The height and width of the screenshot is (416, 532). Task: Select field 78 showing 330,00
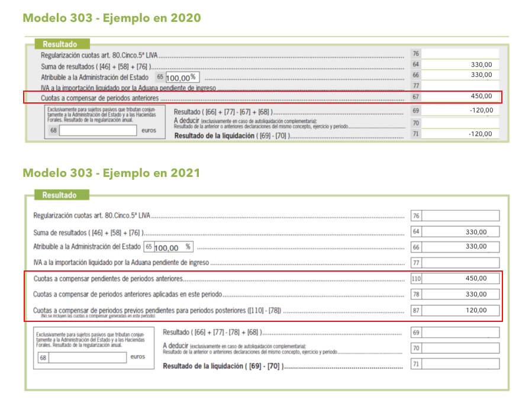tap(460, 294)
